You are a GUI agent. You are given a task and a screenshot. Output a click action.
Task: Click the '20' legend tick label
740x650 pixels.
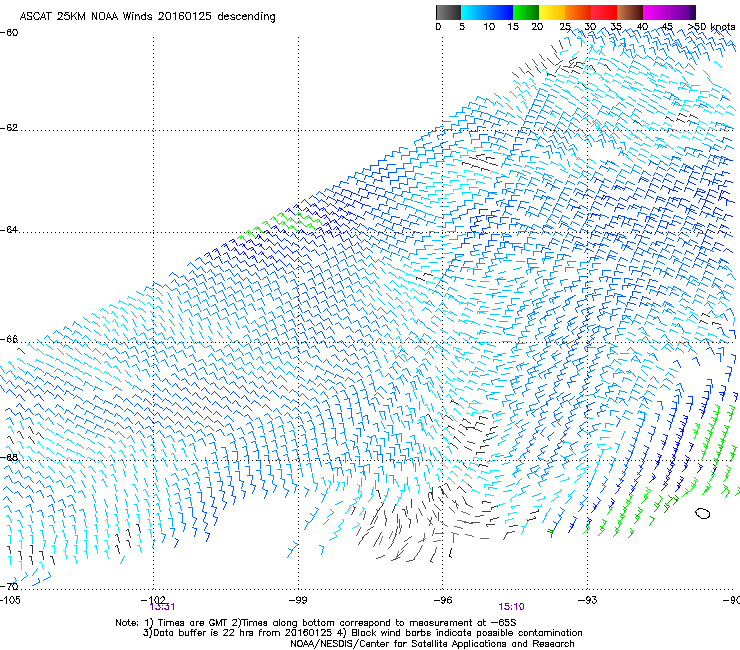click(x=537, y=27)
